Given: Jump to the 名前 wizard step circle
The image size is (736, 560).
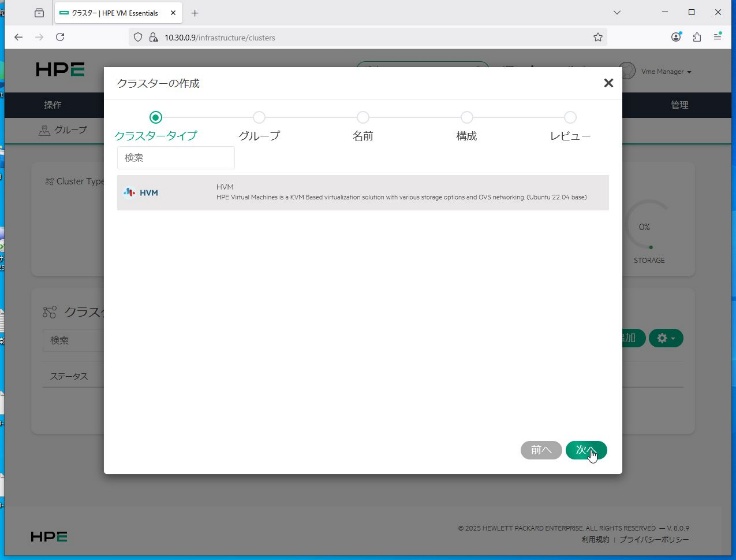Looking at the screenshot, I should point(363,117).
